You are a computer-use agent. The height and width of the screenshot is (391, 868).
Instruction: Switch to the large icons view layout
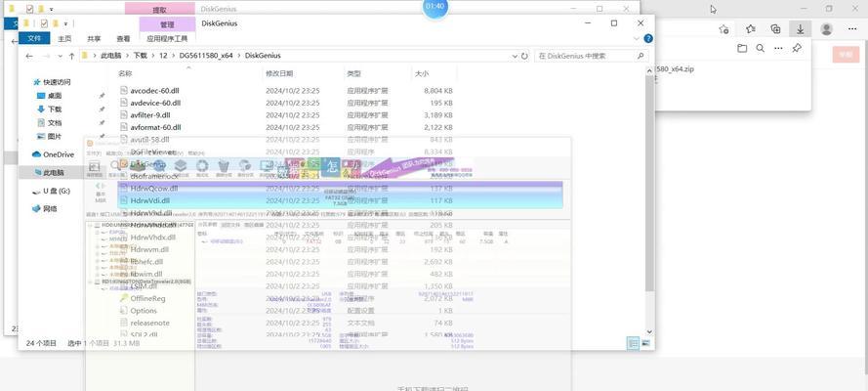tap(645, 343)
